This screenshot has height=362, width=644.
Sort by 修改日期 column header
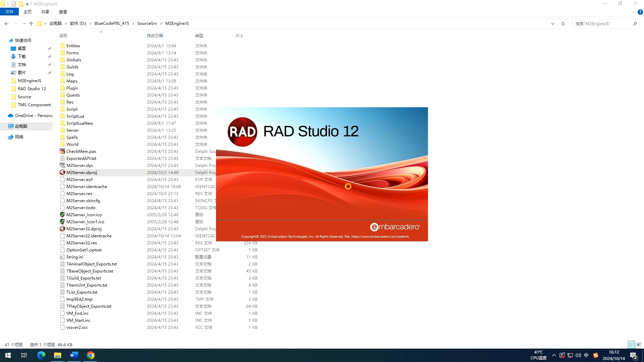155,36
